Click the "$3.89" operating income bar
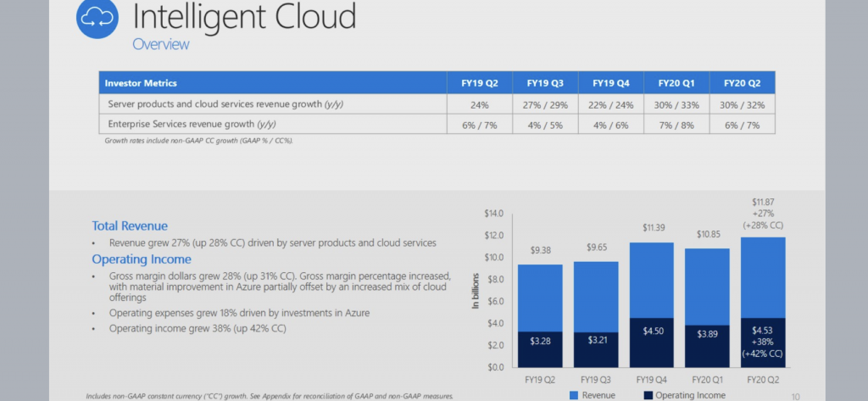Viewport: 868px width, 401px height. coord(708,346)
